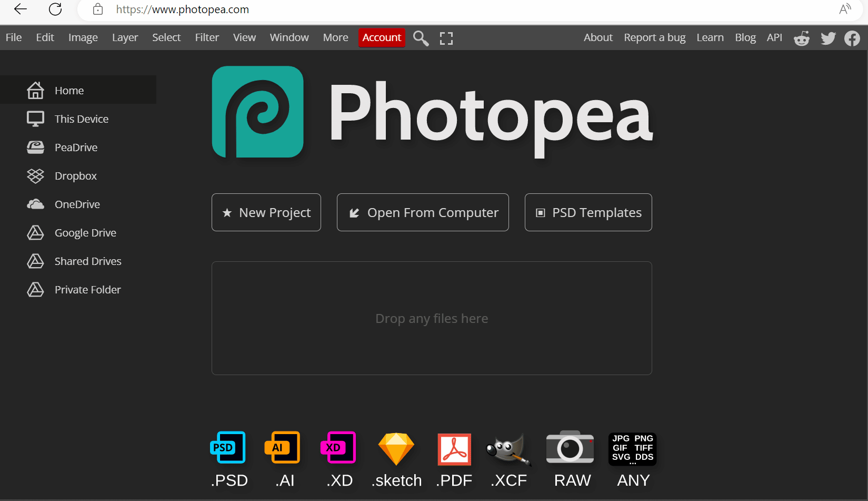Open the About link
Image resolution: width=868 pixels, height=501 pixels.
[598, 37]
